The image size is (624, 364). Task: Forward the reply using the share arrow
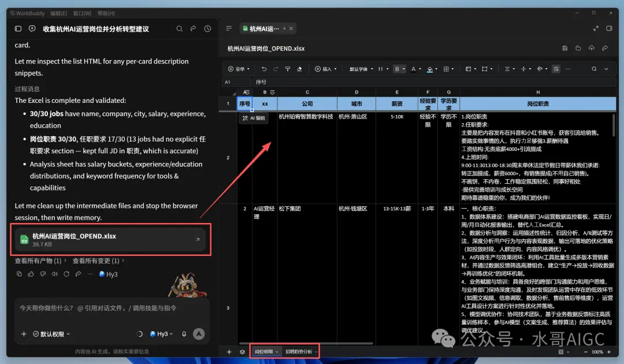[x=79, y=274]
